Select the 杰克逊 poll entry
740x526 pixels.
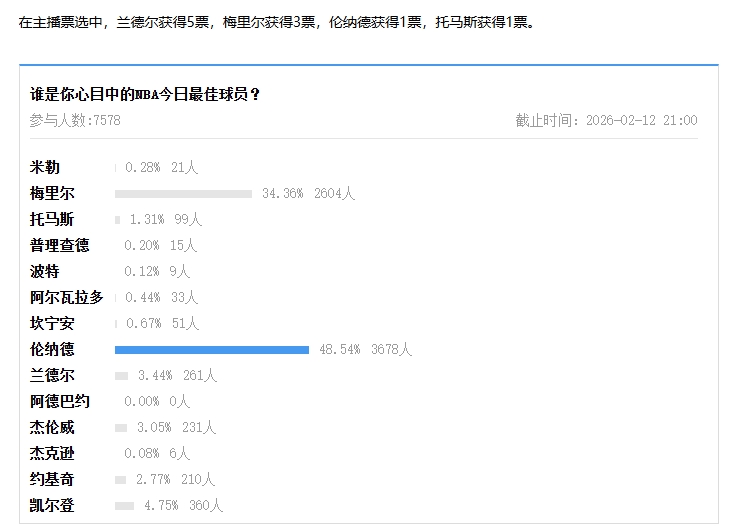(x=52, y=453)
